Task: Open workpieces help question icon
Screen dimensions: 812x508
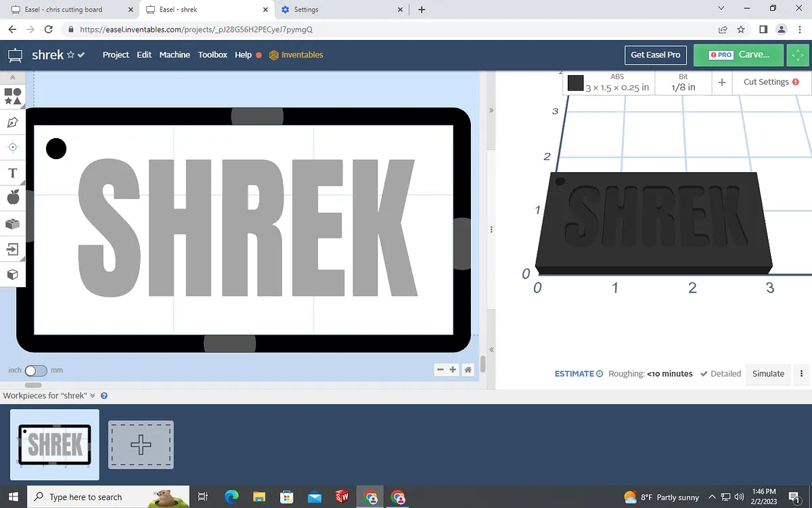Action: point(104,396)
